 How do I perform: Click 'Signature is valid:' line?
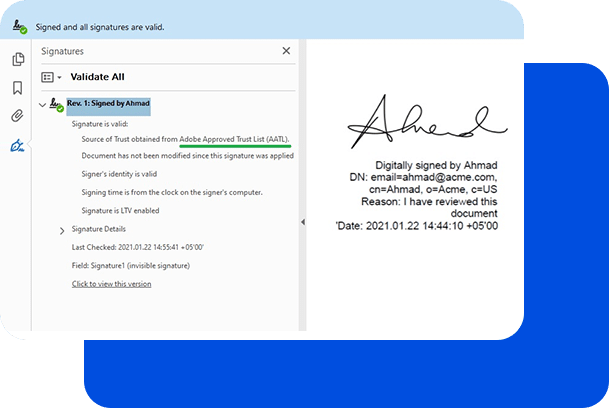click(x=100, y=124)
